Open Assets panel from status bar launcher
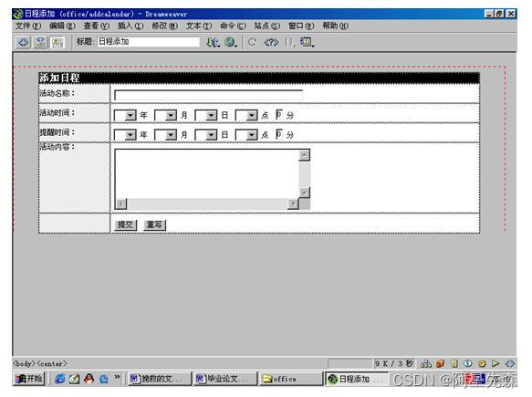Screen dimensions: 532x397 [440, 364]
